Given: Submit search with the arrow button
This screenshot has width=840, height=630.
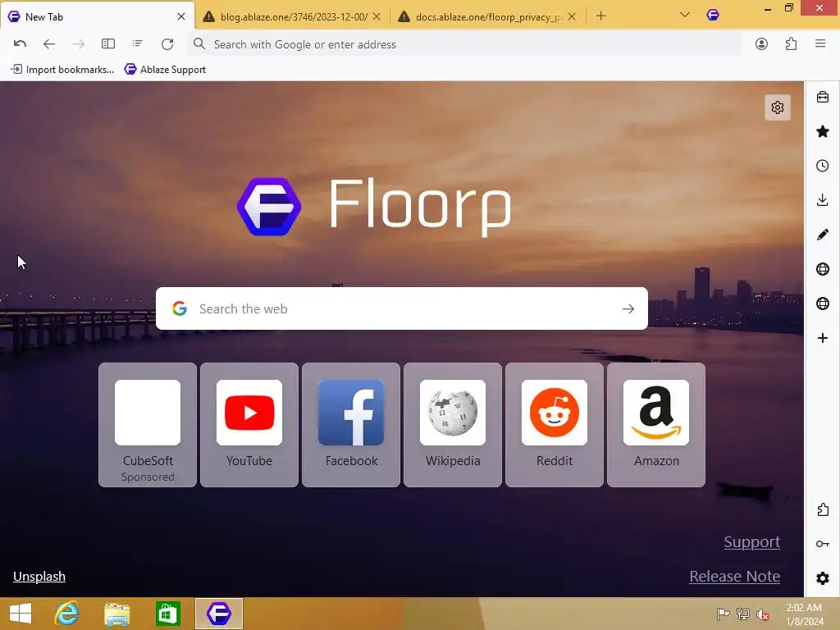Looking at the screenshot, I should coord(628,308).
